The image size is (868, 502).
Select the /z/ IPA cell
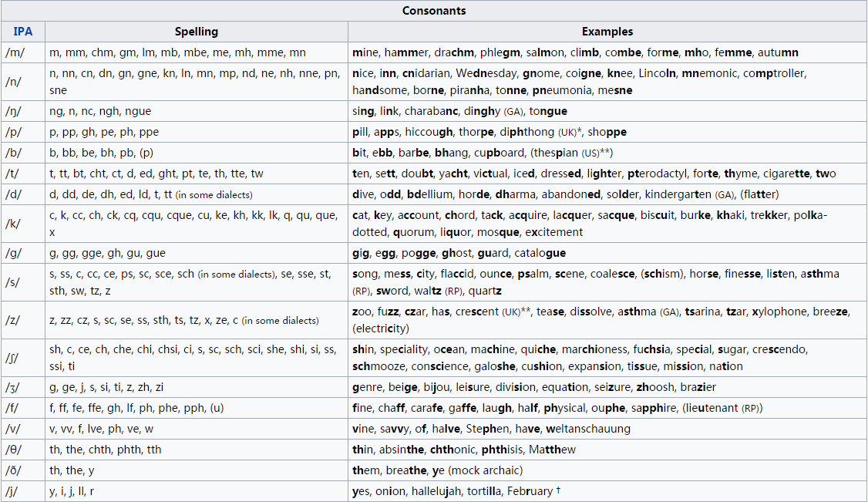pos(22,320)
